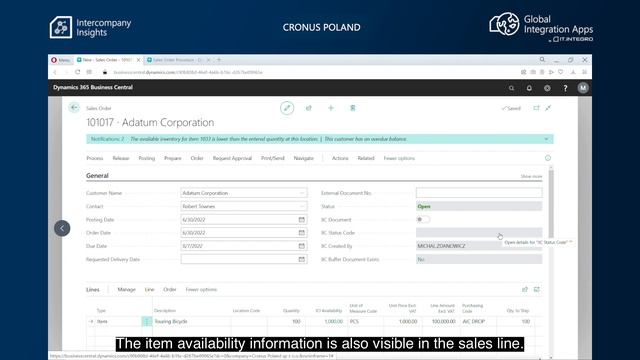
Task: Open the Customer Name lookup dropdown
Action: tap(302, 193)
